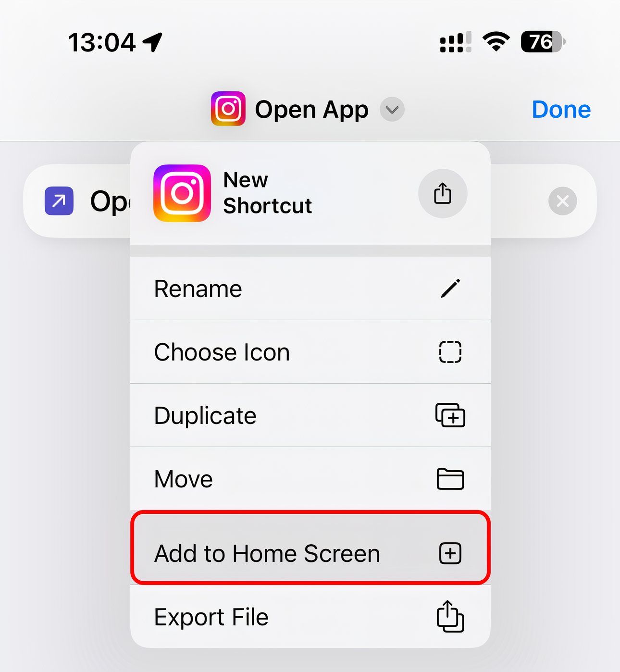Screen dimensions: 620x672
Task: Tap the small Instagram icon in title bar
Action: click(x=228, y=109)
